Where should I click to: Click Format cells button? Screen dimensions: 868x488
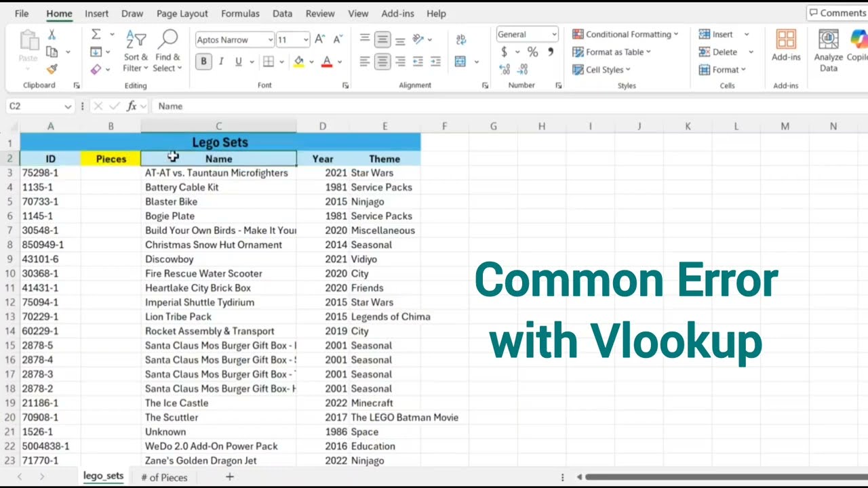(722, 69)
